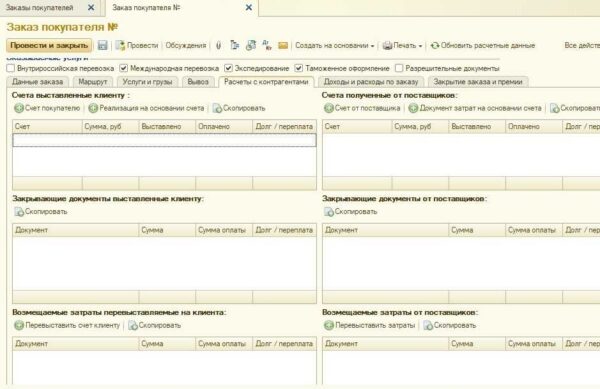Click Скопировать under Счета полученные от поставщиков
This screenshot has width=600, height=389.
(x=575, y=108)
